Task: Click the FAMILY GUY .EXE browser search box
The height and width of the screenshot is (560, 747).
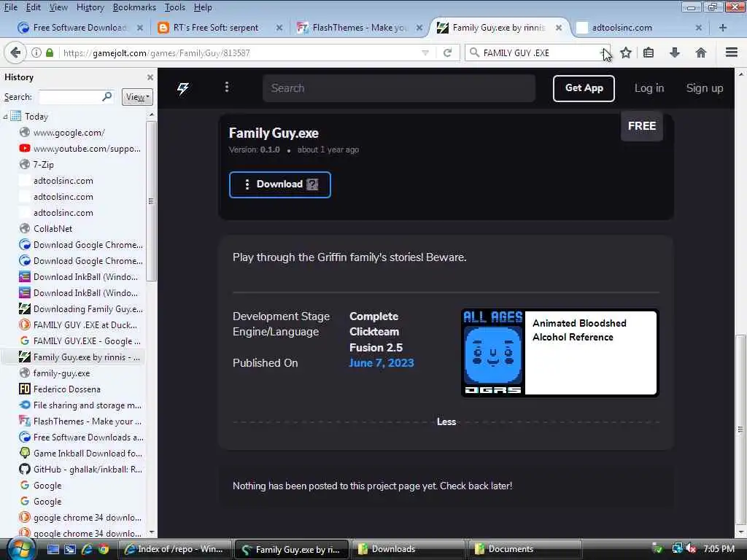Action: tap(539, 52)
